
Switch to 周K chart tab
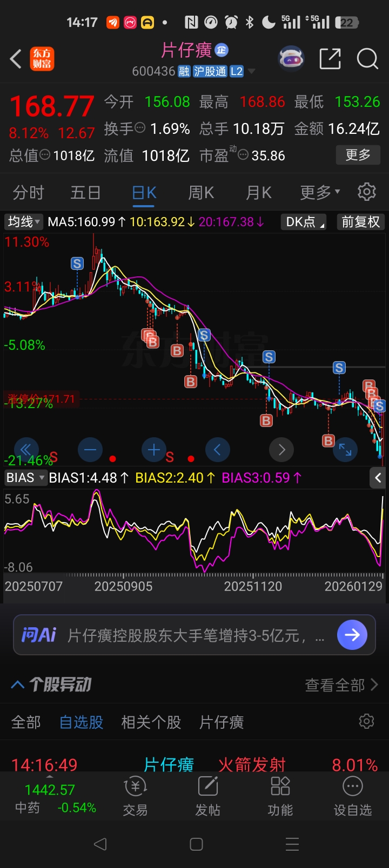coord(201,193)
